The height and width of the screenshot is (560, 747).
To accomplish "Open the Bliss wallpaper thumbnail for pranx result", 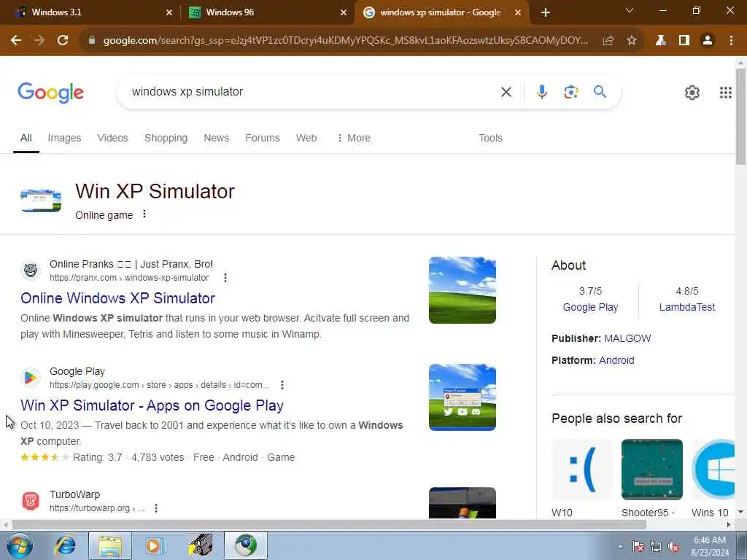I will click(462, 290).
